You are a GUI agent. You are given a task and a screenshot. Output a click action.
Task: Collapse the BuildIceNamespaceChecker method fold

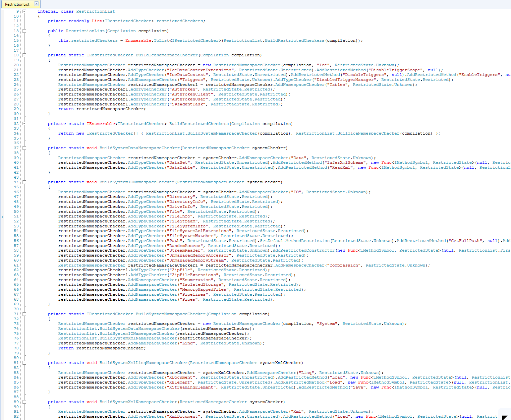coord(24,55)
